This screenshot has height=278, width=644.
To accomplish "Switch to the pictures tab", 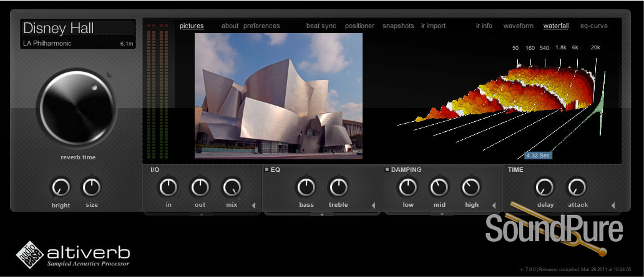I will (x=192, y=26).
